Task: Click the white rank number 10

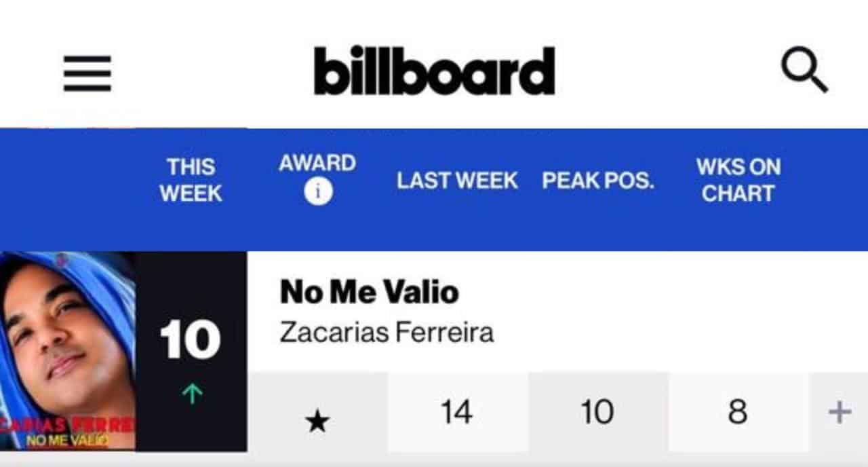Action: click(191, 341)
